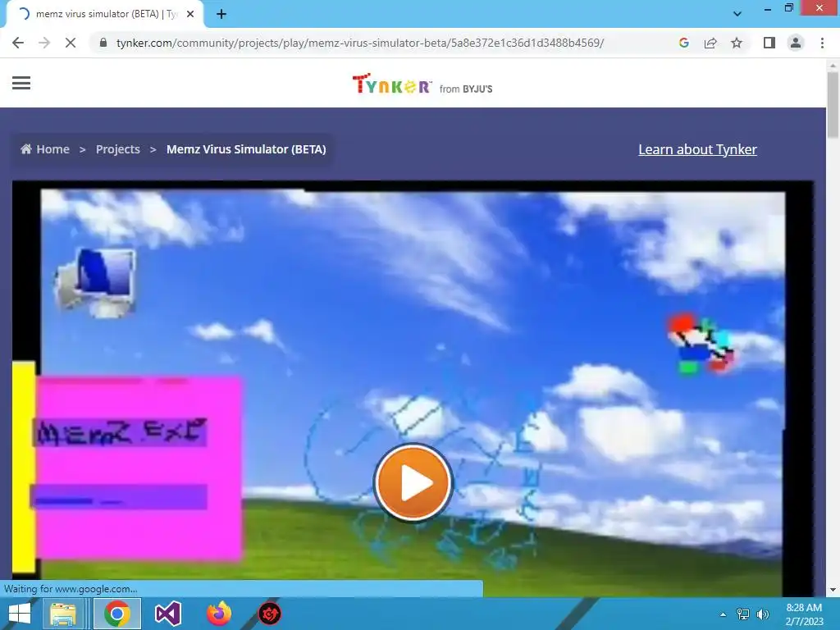View site information lock icon

coord(104,43)
